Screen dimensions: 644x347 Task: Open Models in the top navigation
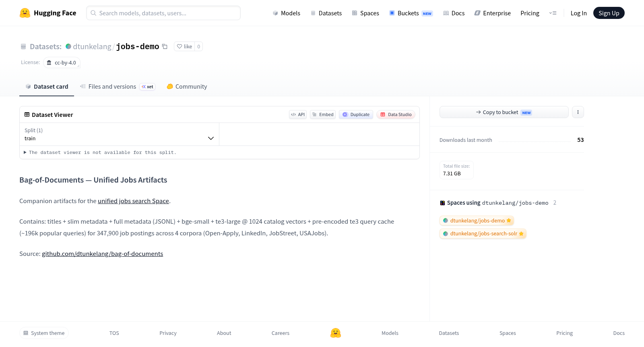tap(286, 13)
